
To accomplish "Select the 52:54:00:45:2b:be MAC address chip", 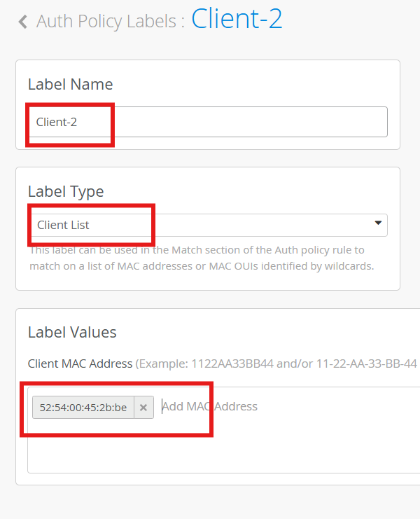I will click(x=83, y=407).
